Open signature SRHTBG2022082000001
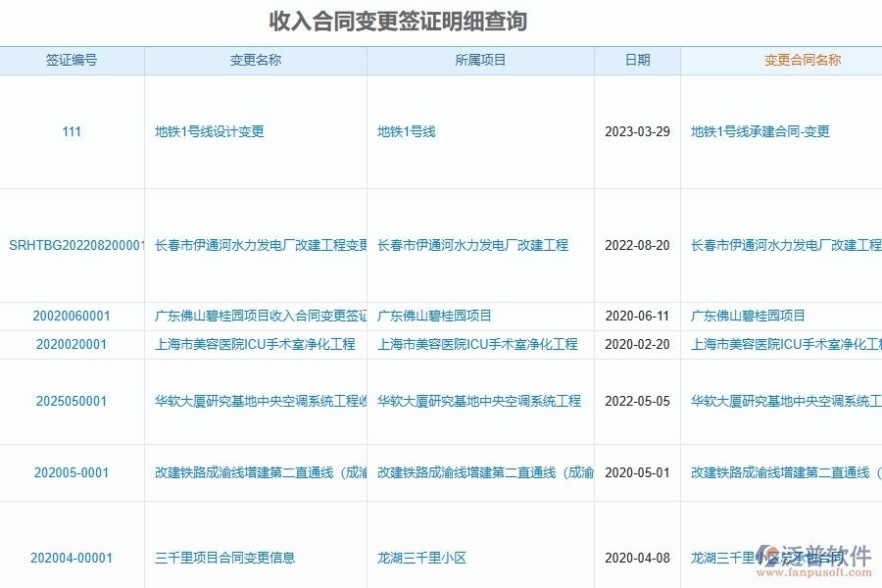The height and width of the screenshot is (588, 882). click(x=73, y=246)
